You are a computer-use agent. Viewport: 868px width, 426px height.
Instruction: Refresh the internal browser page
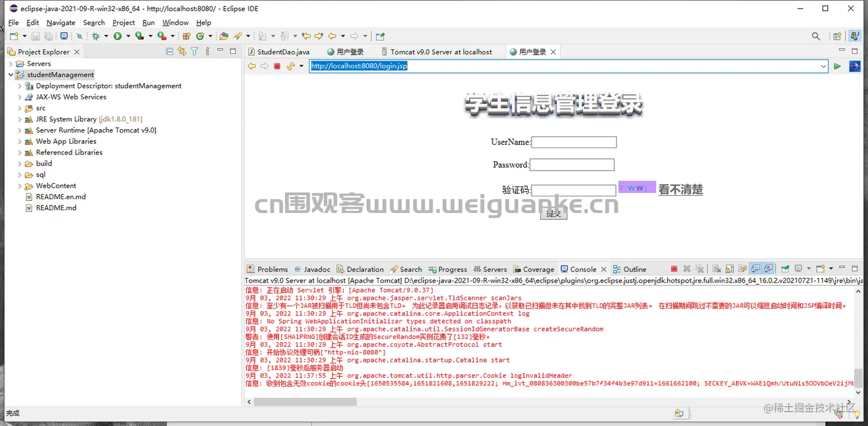coord(290,66)
